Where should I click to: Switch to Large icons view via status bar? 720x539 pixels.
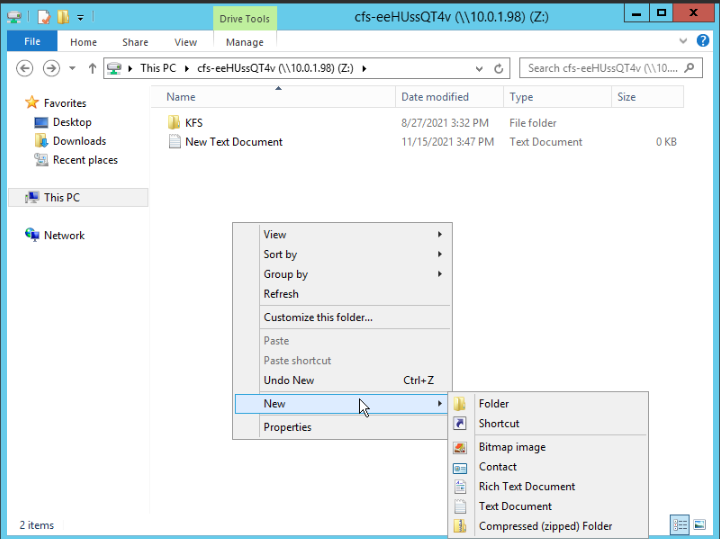pos(699,524)
